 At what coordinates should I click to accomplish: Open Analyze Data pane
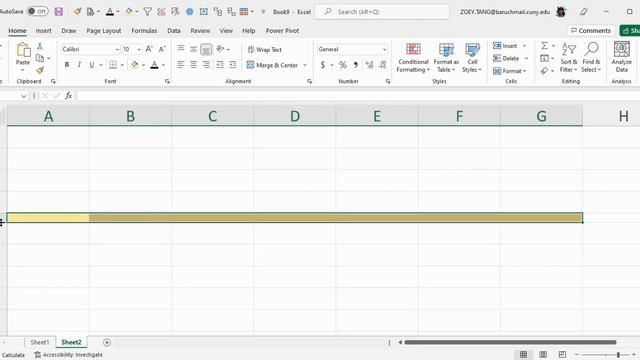[x=622, y=57]
